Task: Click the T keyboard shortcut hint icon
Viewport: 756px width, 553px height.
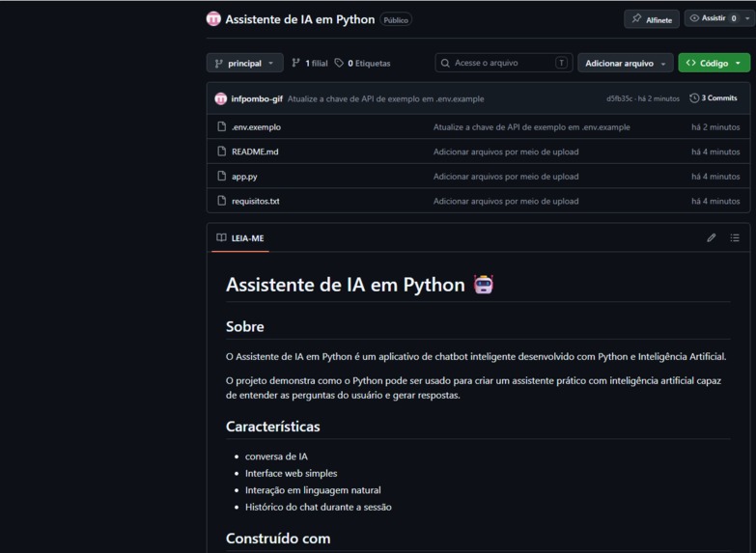Action: [561, 63]
